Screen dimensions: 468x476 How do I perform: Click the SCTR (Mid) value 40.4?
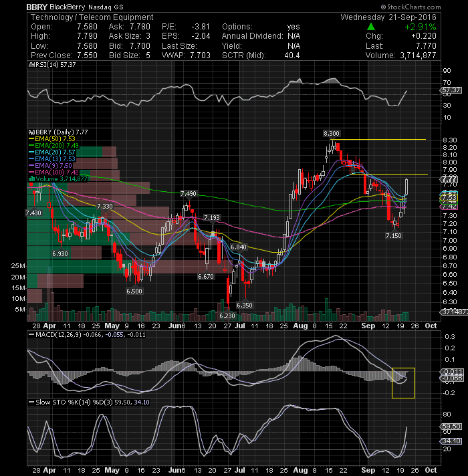tap(292, 55)
